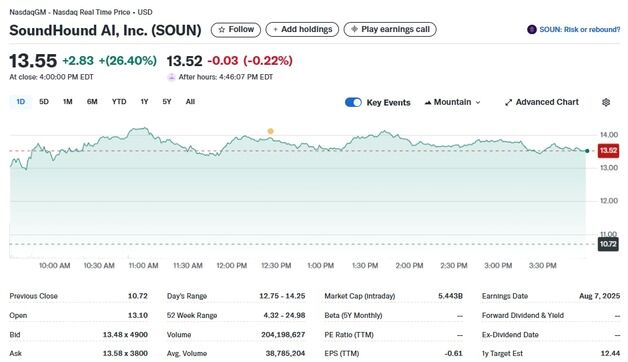628x362 pixels.
Task: Select the All time range
Action: (x=190, y=102)
